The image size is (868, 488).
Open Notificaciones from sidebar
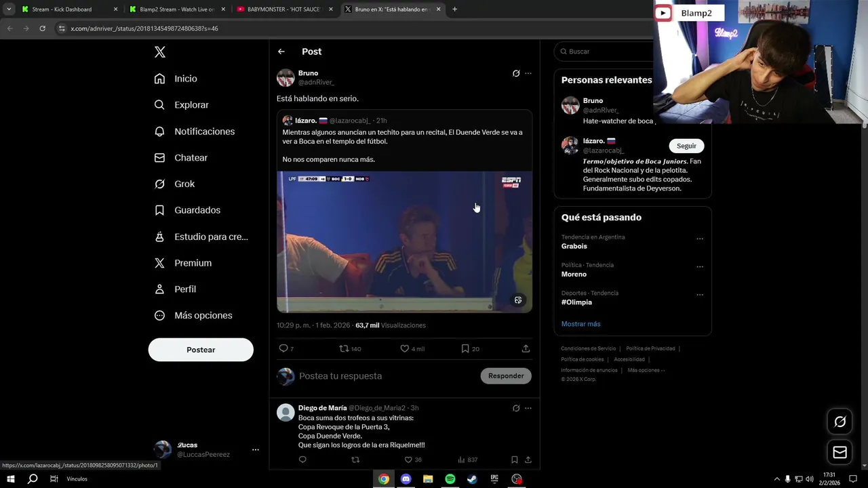point(194,131)
